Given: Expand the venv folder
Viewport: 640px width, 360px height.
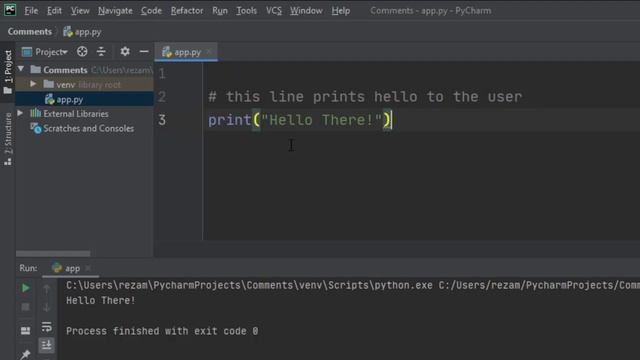Looking at the screenshot, I should click(33, 84).
